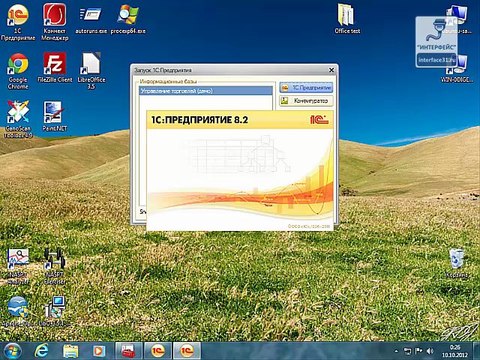The image size is (480, 360).
Task: Select the autoruns.exe desktop icon
Action: (x=91, y=20)
